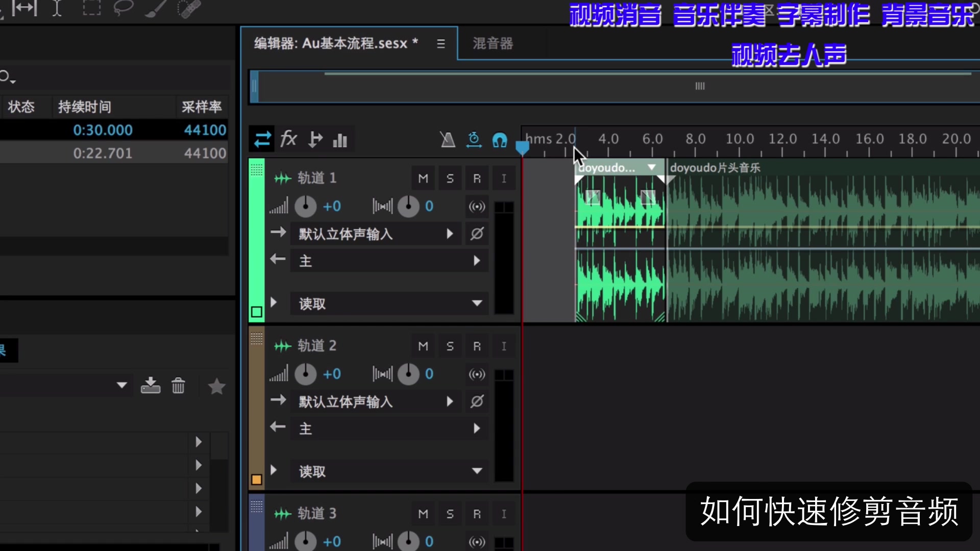Open the 编辑器 panel menu
This screenshot has width=980, height=551.
[441, 43]
